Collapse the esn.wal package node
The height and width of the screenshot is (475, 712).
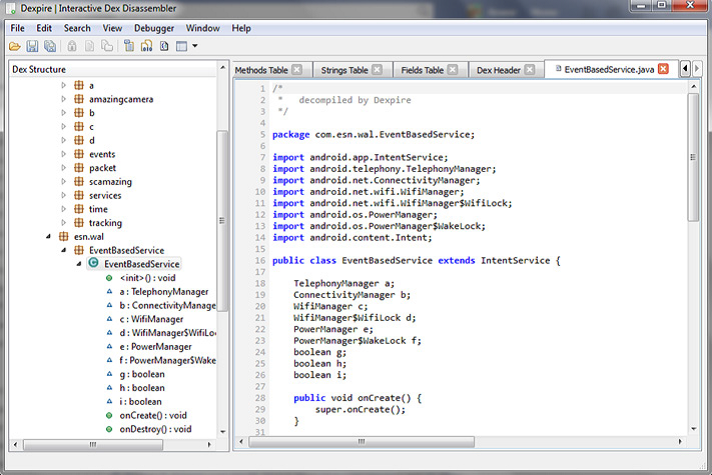pyautogui.click(x=48, y=237)
